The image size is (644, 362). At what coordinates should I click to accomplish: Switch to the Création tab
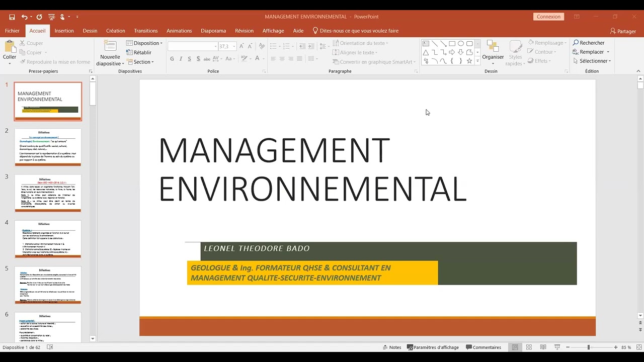tap(115, 31)
